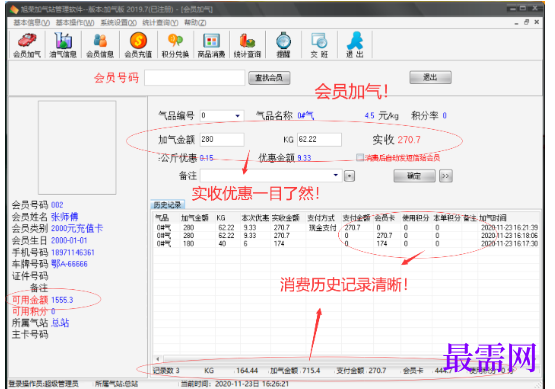Click the small button beside 备注
555x389 pixels.
tap(349, 176)
